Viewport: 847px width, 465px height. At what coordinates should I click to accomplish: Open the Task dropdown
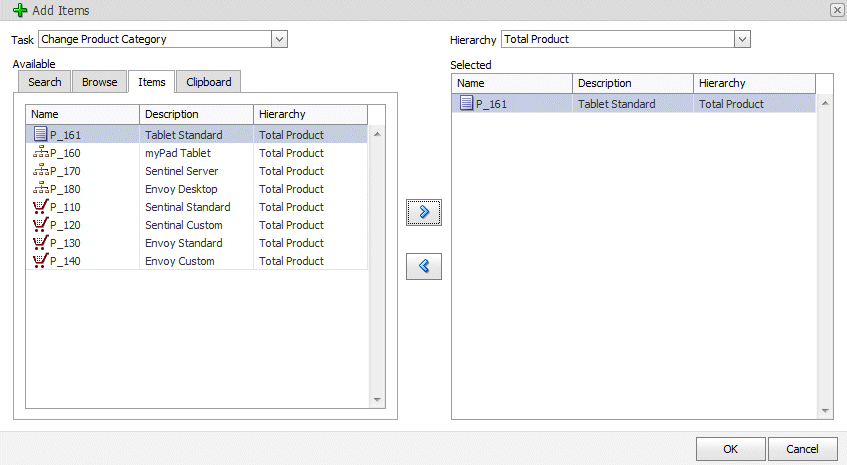[x=279, y=39]
